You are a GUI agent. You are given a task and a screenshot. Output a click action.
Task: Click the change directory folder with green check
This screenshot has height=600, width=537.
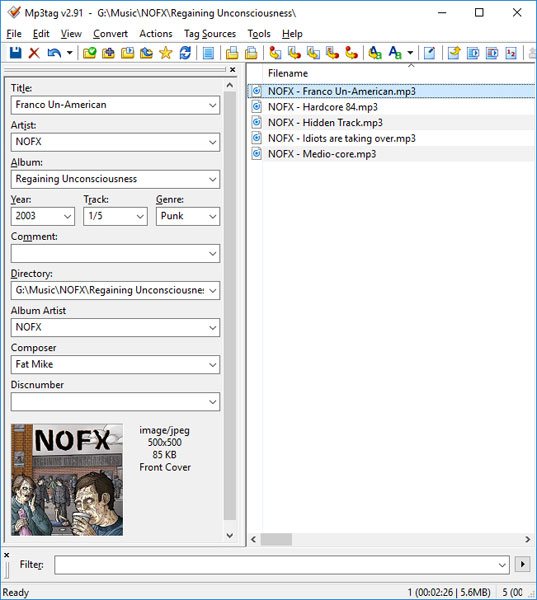90,53
